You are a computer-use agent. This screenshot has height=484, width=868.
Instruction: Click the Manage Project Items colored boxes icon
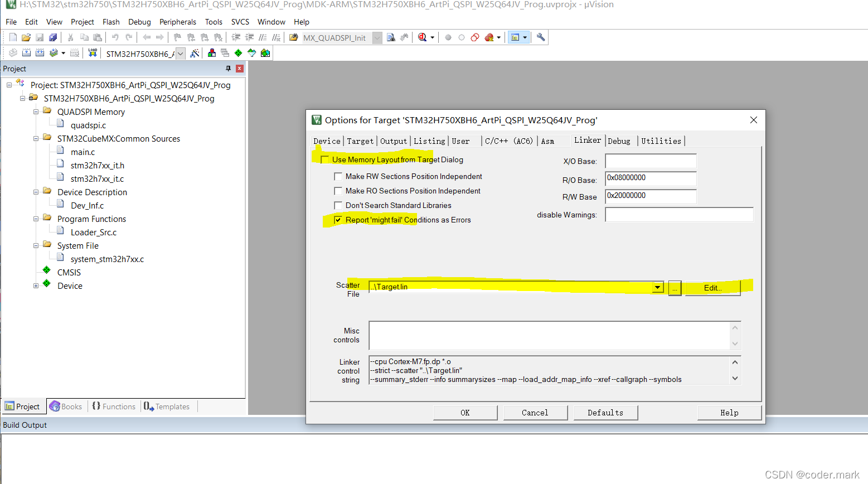click(212, 53)
